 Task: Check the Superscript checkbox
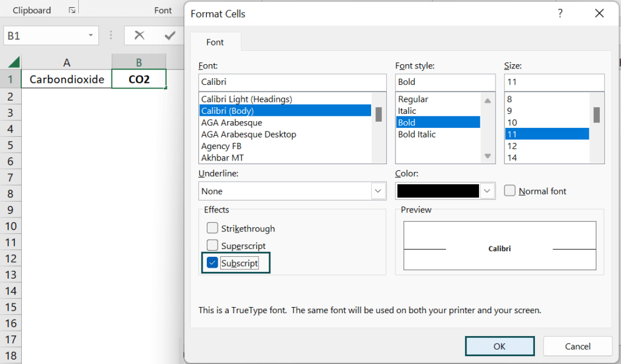click(212, 245)
